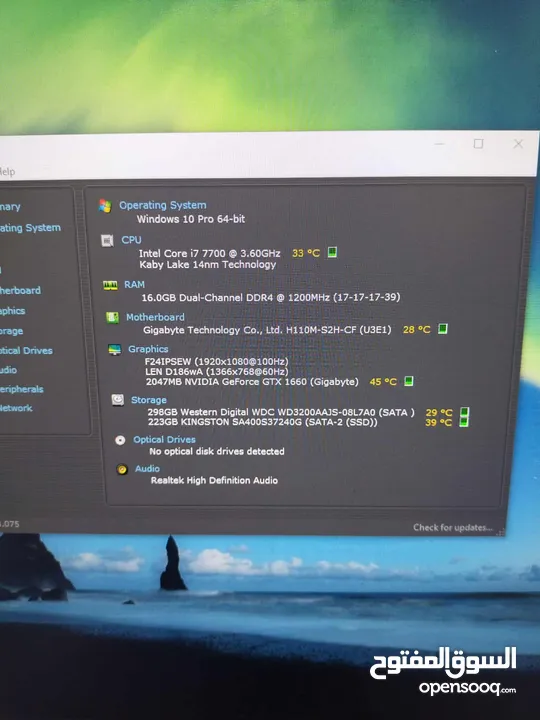Open the Storage section heading
The image size is (540, 720).
coord(149,400)
